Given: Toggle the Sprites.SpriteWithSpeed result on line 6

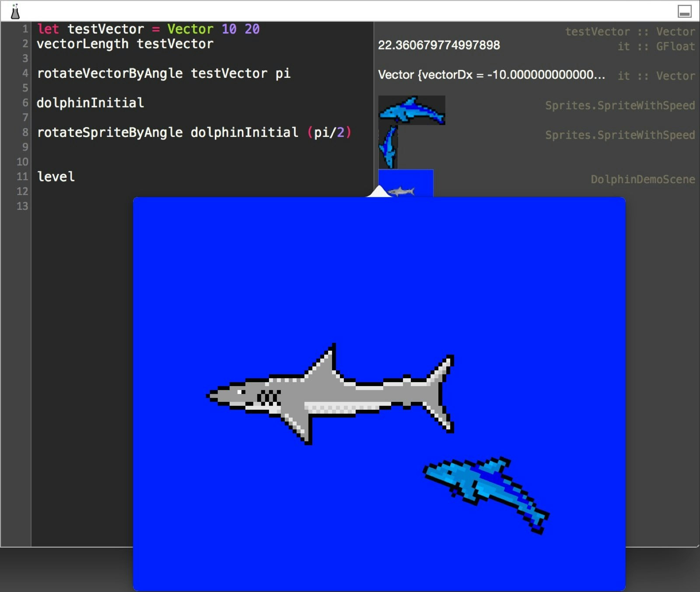Looking at the screenshot, I should [620, 105].
